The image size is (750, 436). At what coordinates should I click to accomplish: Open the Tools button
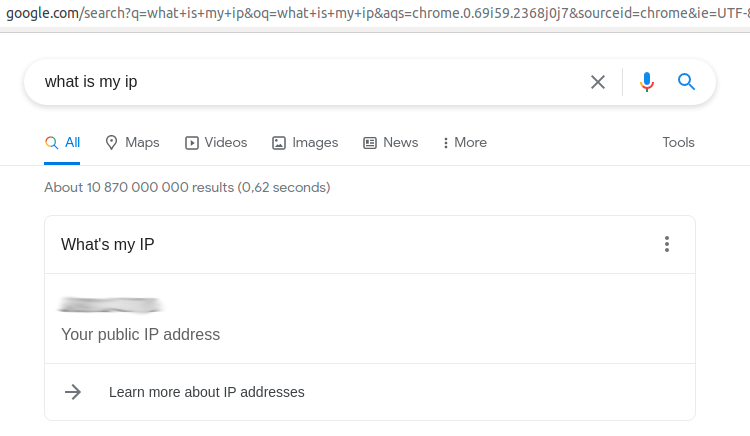(678, 143)
